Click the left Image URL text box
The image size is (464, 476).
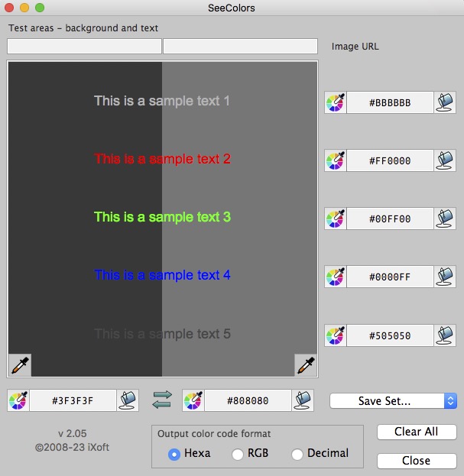pyautogui.click(x=84, y=46)
